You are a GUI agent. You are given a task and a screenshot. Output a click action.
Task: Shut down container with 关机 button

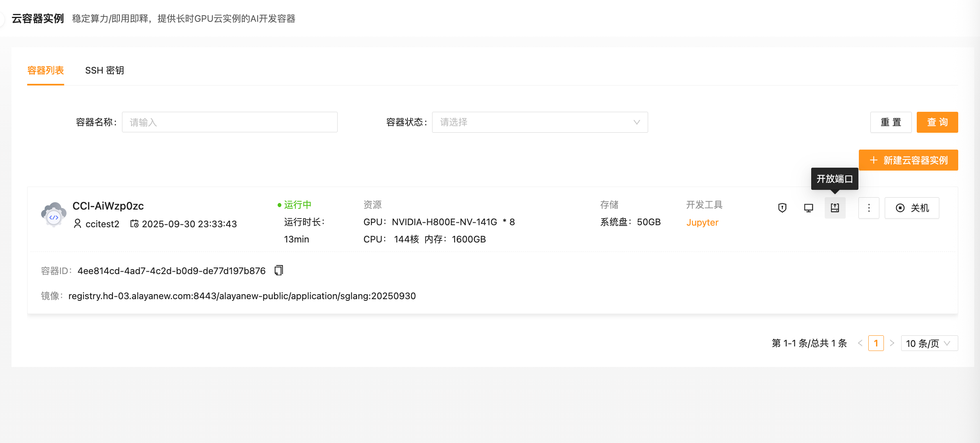(911, 208)
